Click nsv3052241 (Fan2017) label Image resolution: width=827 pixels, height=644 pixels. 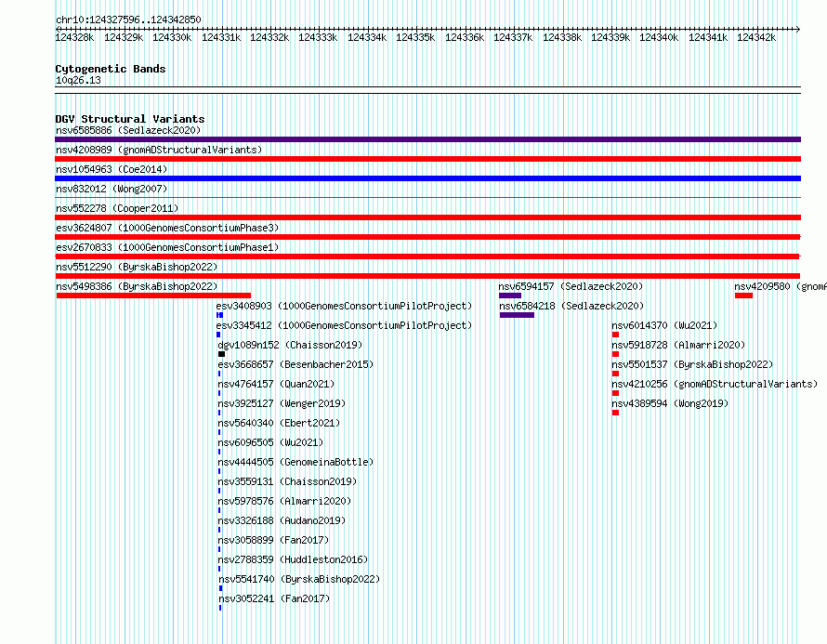[x=274, y=598]
